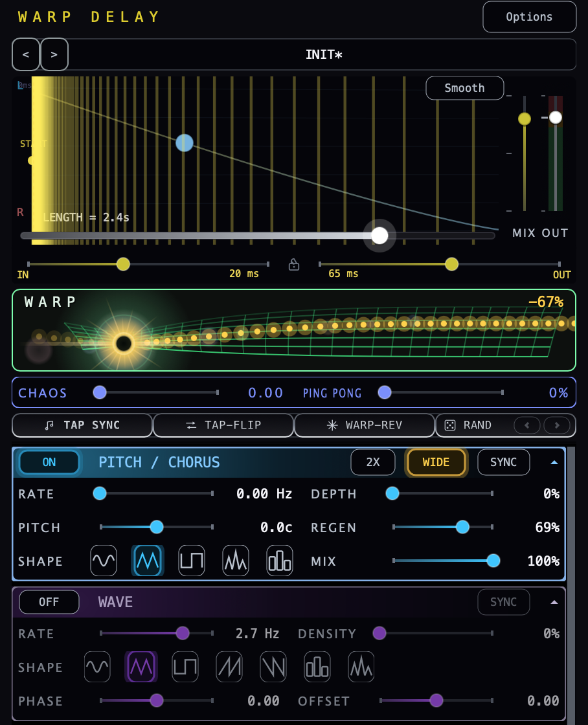Click the CHAOS slider handle
The image size is (588, 725).
point(100,392)
